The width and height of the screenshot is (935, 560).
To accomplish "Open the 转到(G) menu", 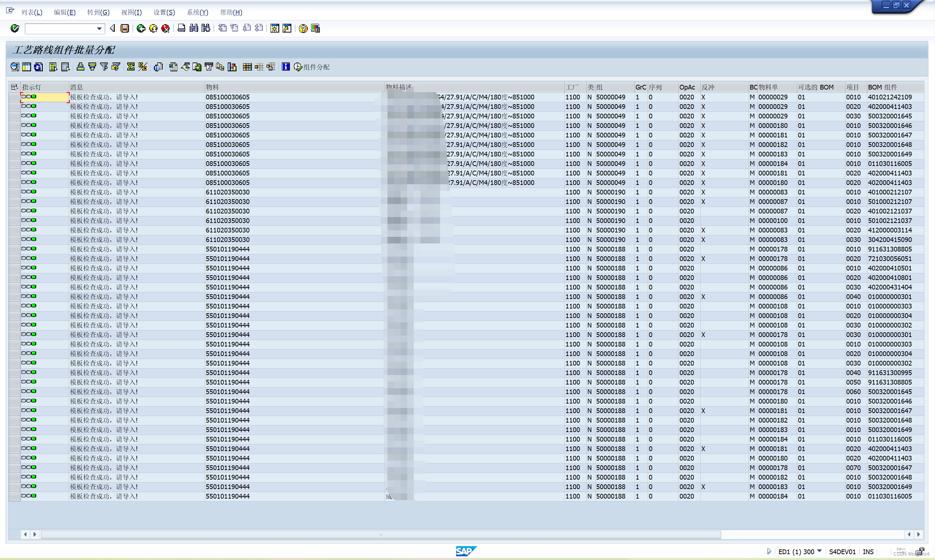I will [x=98, y=12].
